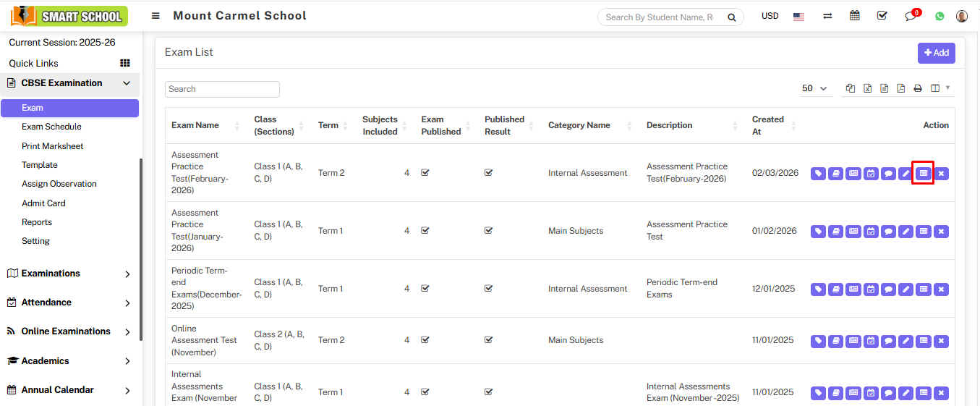Viewport: 980px width, 406px height.
Task: Click edit pencil for January-2026 Assessment Practice Test
Action: coord(906,231)
